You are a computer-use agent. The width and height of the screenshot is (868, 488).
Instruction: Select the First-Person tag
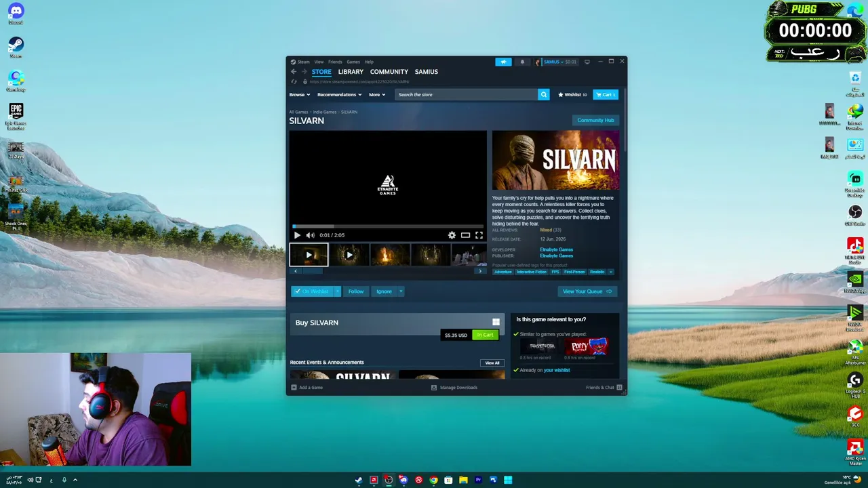574,272
